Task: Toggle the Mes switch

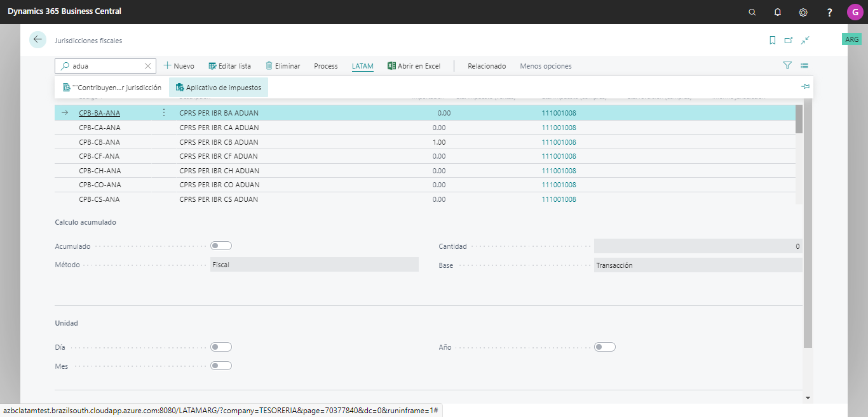Action: (x=221, y=366)
